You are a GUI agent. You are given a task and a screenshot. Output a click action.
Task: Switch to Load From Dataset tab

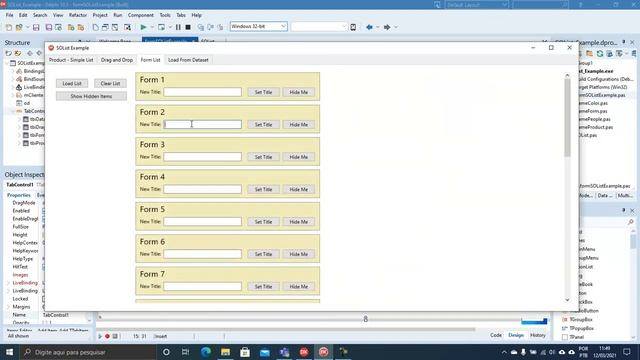188,60
